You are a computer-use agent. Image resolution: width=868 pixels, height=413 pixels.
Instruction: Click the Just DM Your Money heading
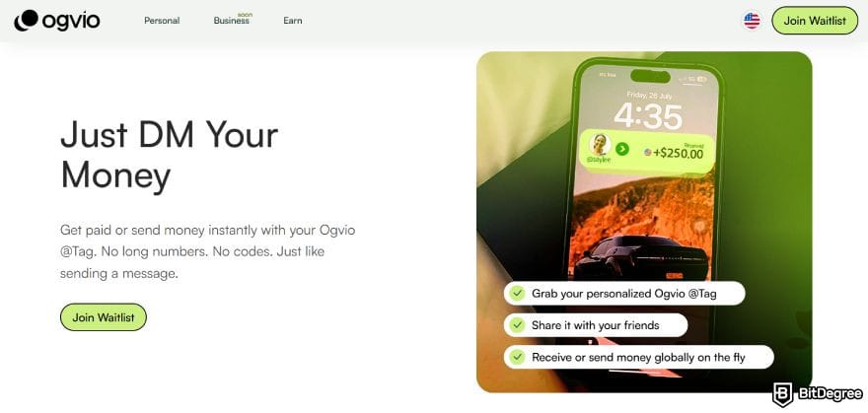[x=170, y=155]
